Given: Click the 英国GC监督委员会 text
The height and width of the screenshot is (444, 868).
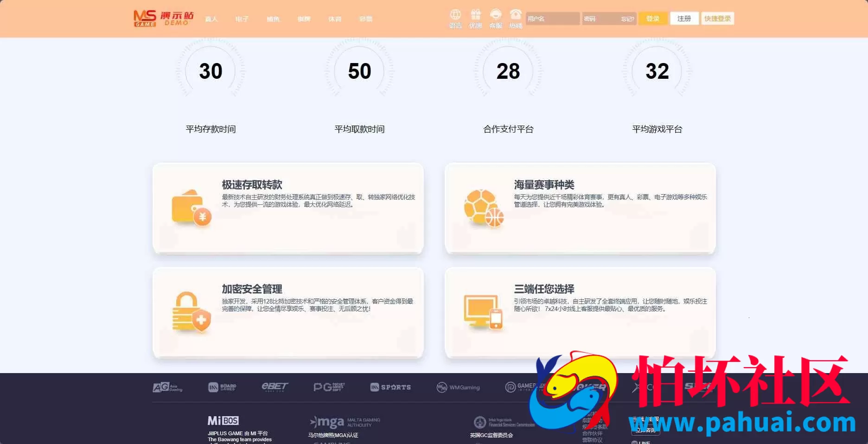Looking at the screenshot, I should (491, 435).
